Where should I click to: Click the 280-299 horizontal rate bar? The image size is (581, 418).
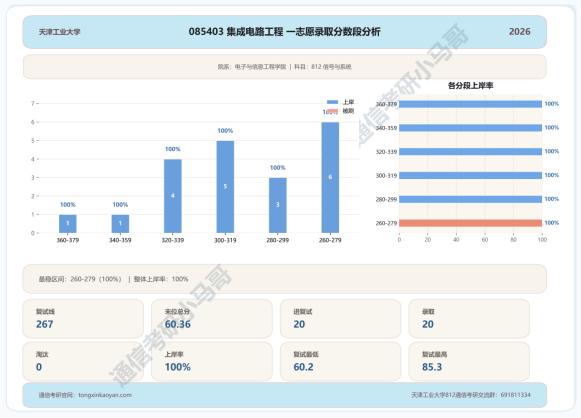[471, 199]
